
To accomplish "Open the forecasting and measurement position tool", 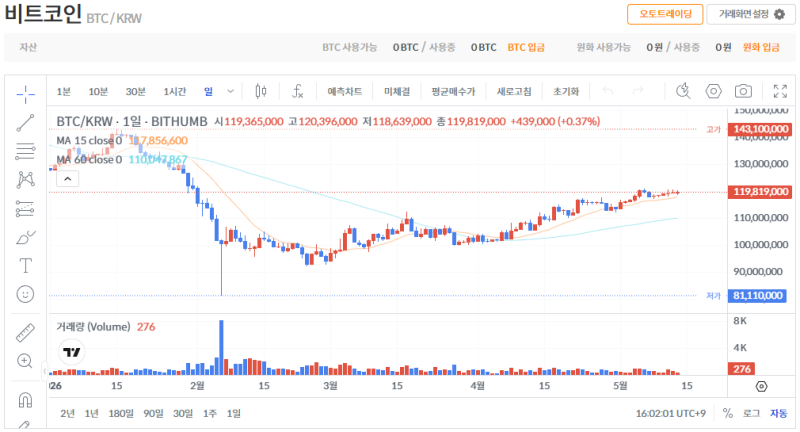I will point(25,209).
